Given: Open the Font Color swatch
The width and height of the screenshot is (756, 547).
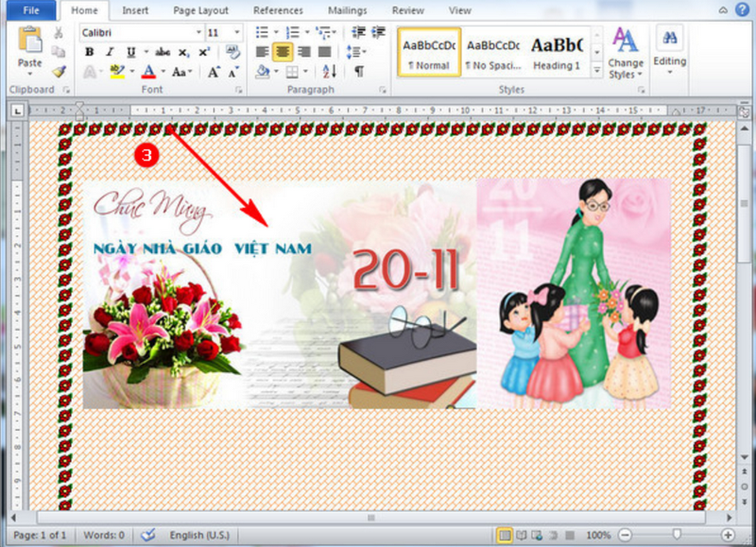Looking at the screenshot, I should point(148,68).
